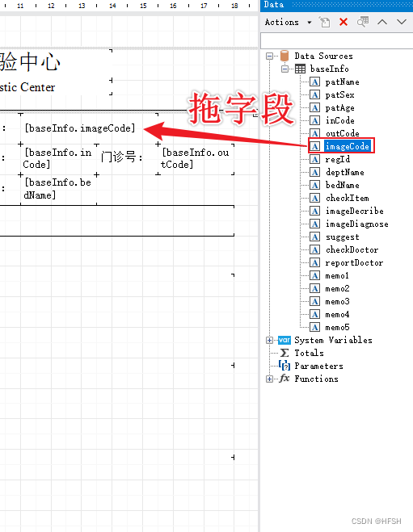Select the [baseInfo.outCode] text object
The image size is (413, 532).
point(196,159)
